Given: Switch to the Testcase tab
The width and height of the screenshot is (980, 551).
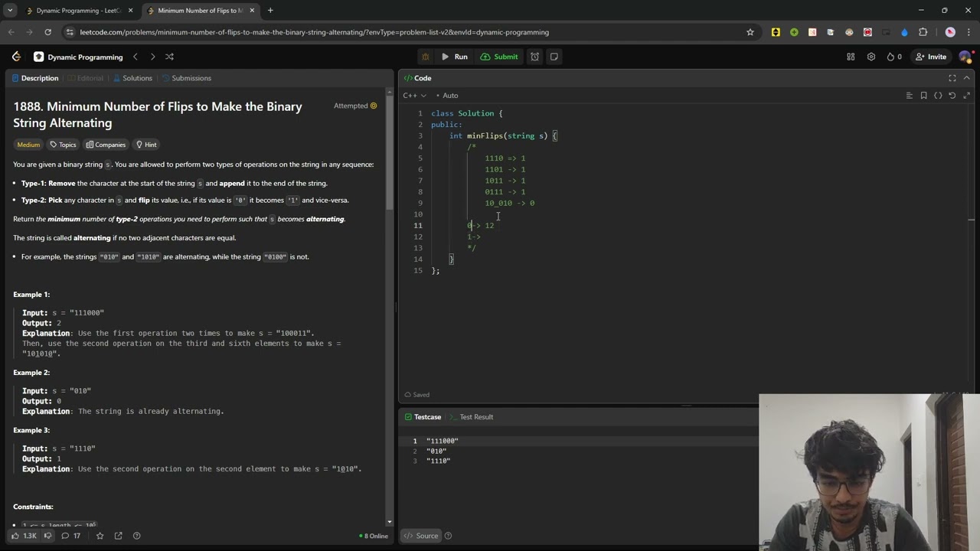Looking at the screenshot, I should [423, 417].
